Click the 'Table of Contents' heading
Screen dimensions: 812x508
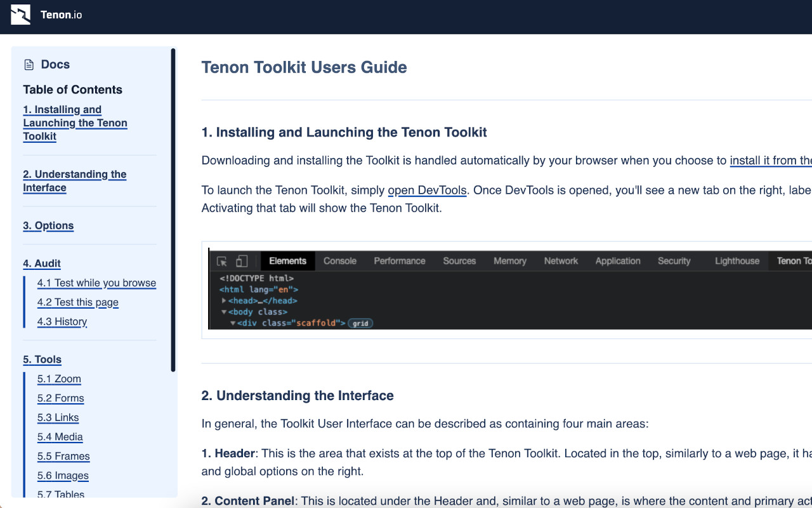coord(73,90)
